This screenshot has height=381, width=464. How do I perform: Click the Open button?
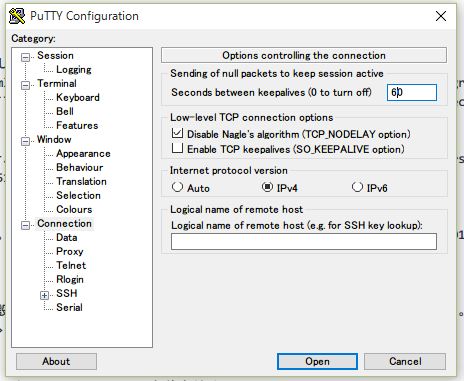click(317, 362)
